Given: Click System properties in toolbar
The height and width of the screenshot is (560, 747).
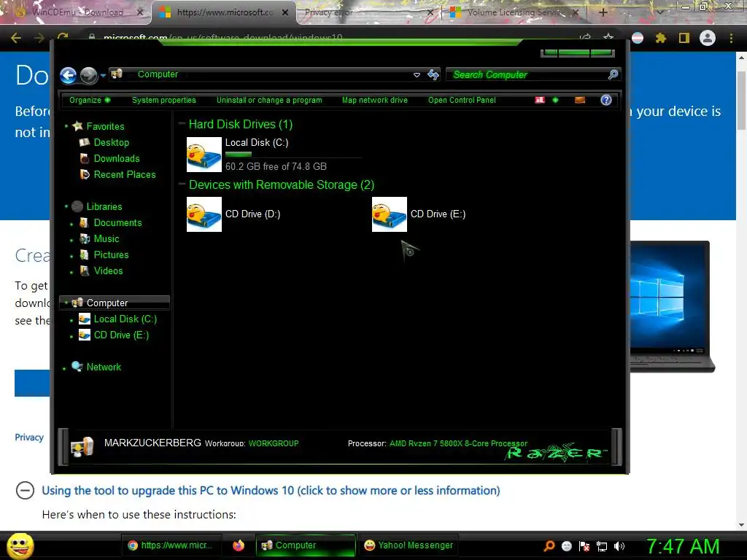Looking at the screenshot, I should (x=164, y=100).
